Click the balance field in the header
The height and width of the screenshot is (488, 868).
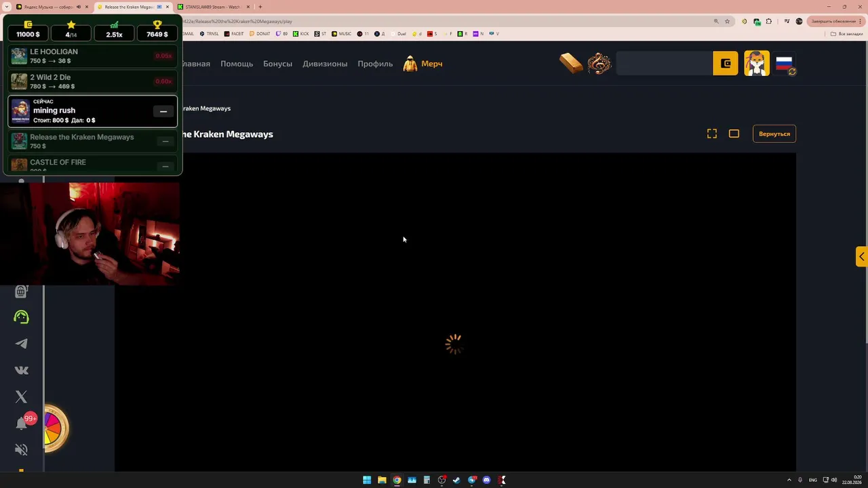pyautogui.click(x=664, y=64)
